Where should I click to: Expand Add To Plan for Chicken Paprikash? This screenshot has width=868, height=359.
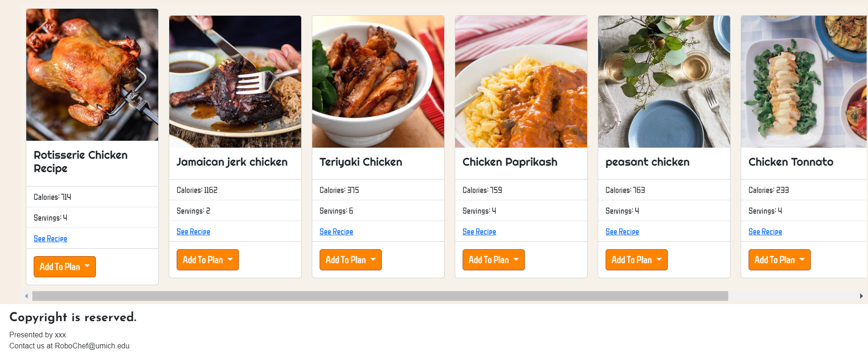coord(493,260)
